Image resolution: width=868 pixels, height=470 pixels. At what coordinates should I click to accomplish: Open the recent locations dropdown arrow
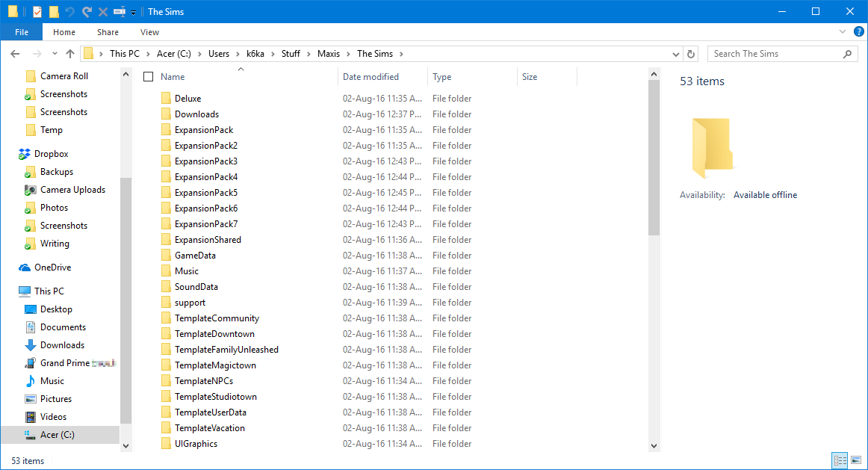tap(55, 54)
